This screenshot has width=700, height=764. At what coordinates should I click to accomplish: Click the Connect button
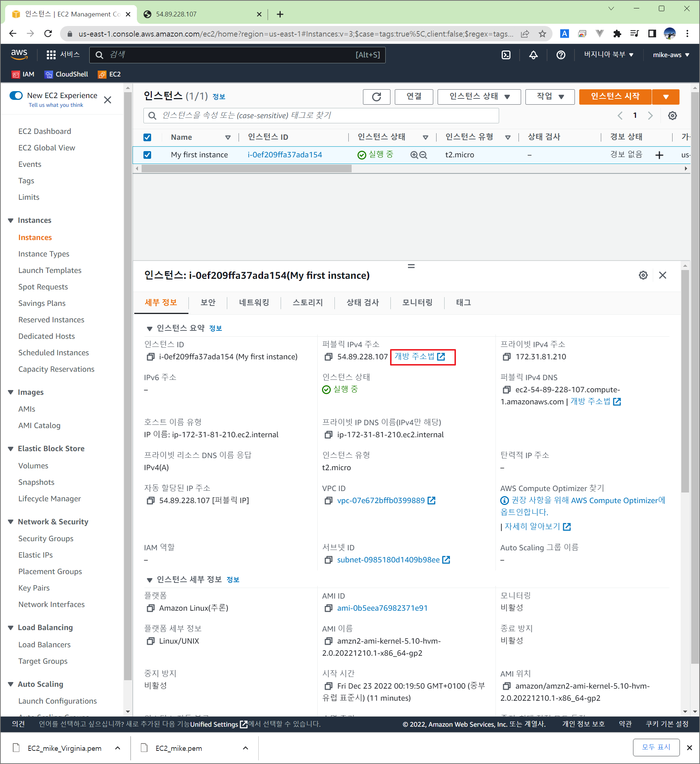[414, 97]
